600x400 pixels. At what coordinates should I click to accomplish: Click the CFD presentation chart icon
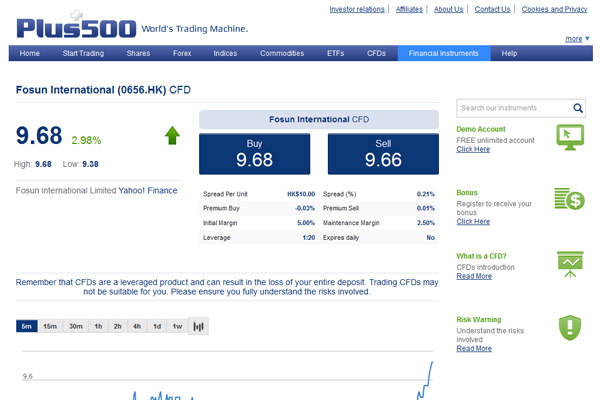(x=570, y=264)
